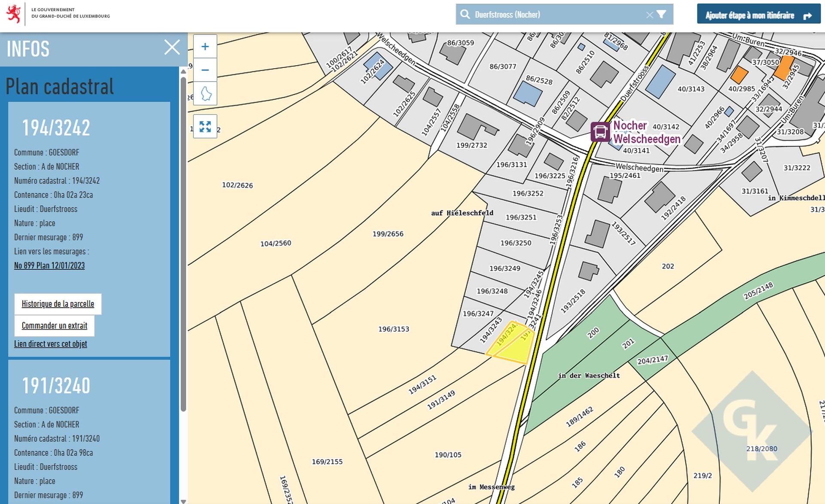Zoom in with the plus button
This screenshot has height=504, width=825.
point(205,46)
